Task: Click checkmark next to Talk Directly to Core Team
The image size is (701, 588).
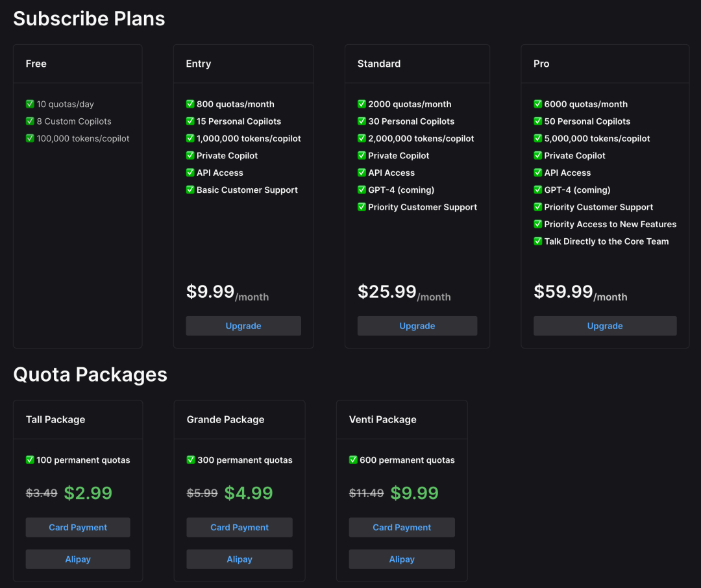Action: [x=538, y=241]
